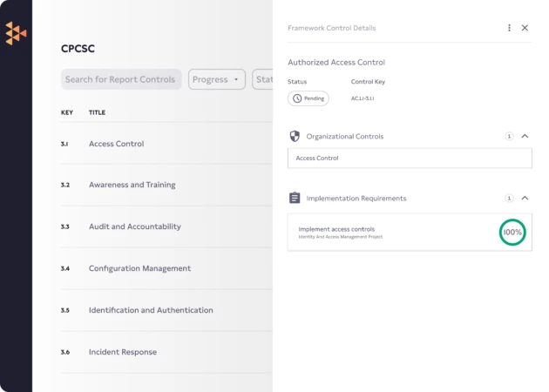Image resolution: width=549 pixels, height=392 pixels.
Task: Collapse the Organizational Controls section
Action: (x=525, y=136)
